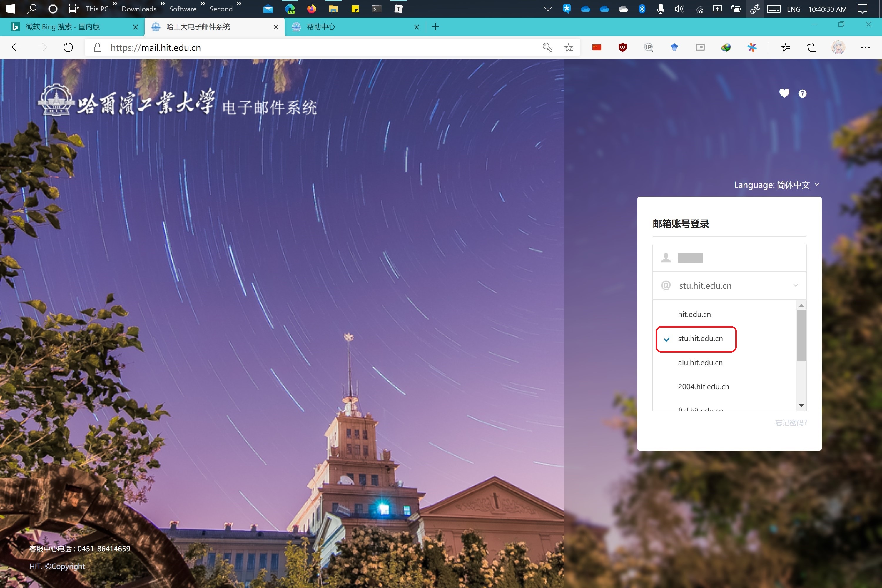Open the blue graduation cap extension
Image resolution: width=882 pixels, height=588 pixels.
tap(674, 47)
